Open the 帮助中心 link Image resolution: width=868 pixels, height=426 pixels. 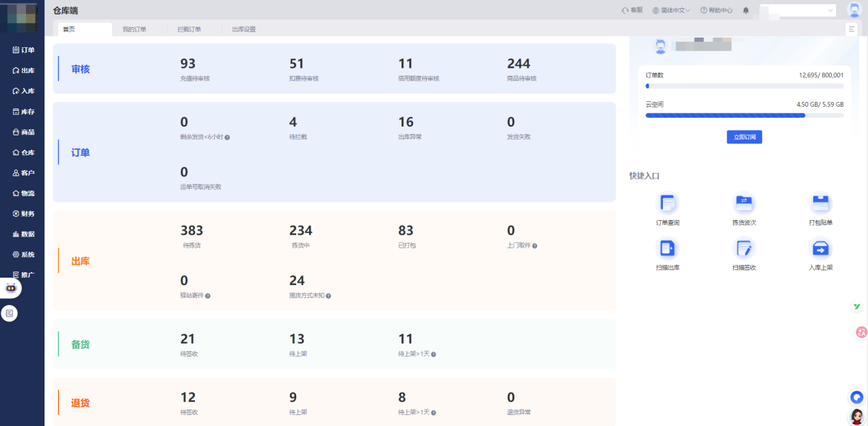[x=716, y=10]
